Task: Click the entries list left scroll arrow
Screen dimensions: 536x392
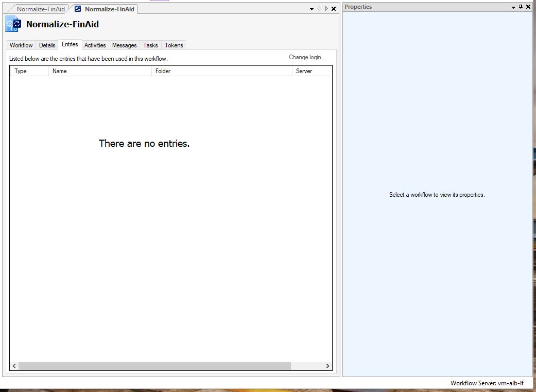Action: 14,366
